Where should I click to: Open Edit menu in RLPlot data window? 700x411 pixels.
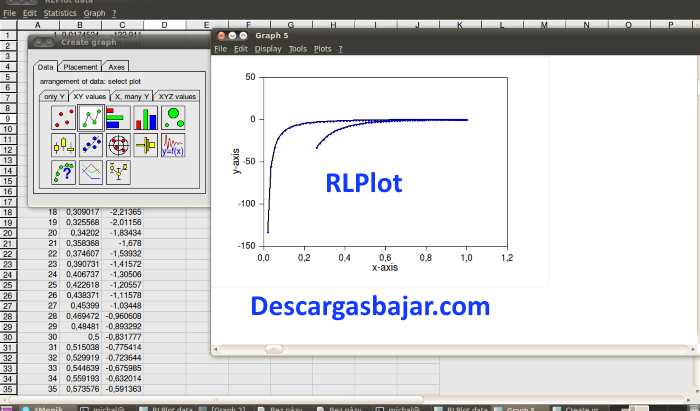tap(30, 13)
